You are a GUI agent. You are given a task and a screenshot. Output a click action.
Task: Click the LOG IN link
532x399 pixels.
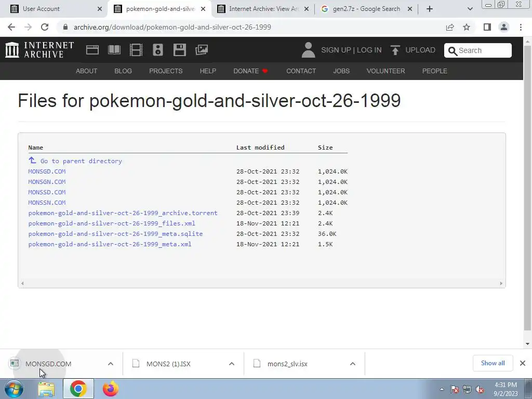(x=369, y=50)
